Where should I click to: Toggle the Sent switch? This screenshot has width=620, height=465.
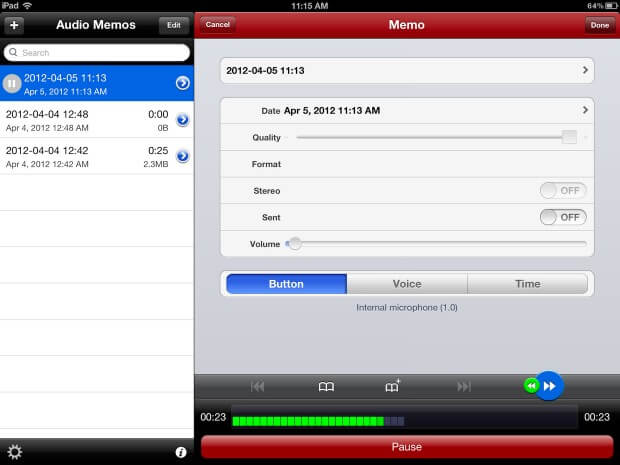[563, 217]
